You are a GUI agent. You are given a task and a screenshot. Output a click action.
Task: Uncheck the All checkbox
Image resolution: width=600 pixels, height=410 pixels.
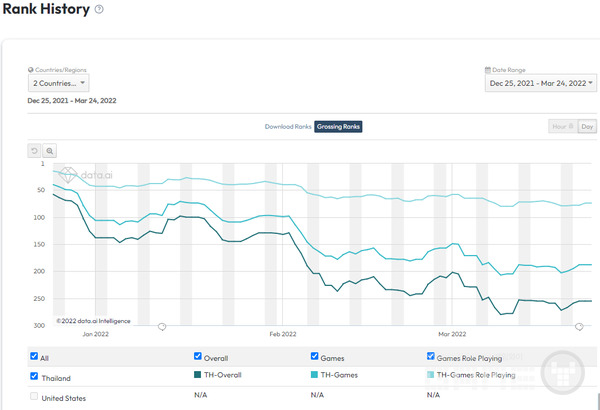[x=35, y=356]
